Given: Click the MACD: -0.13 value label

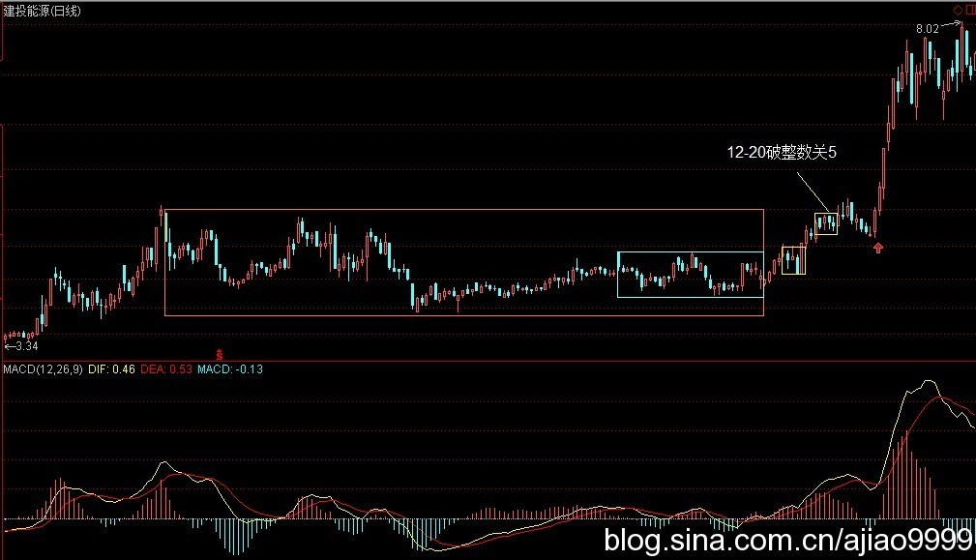Looking at the screenshot, I should click(x=230, y=369).
